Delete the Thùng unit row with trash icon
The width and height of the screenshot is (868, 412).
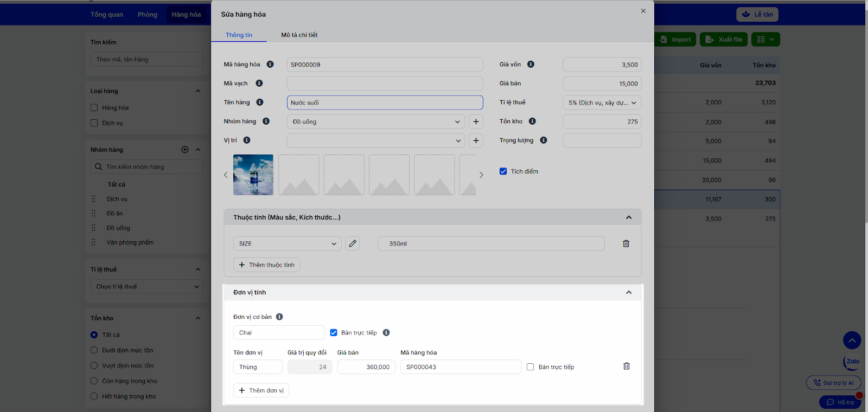pos(626,366)
